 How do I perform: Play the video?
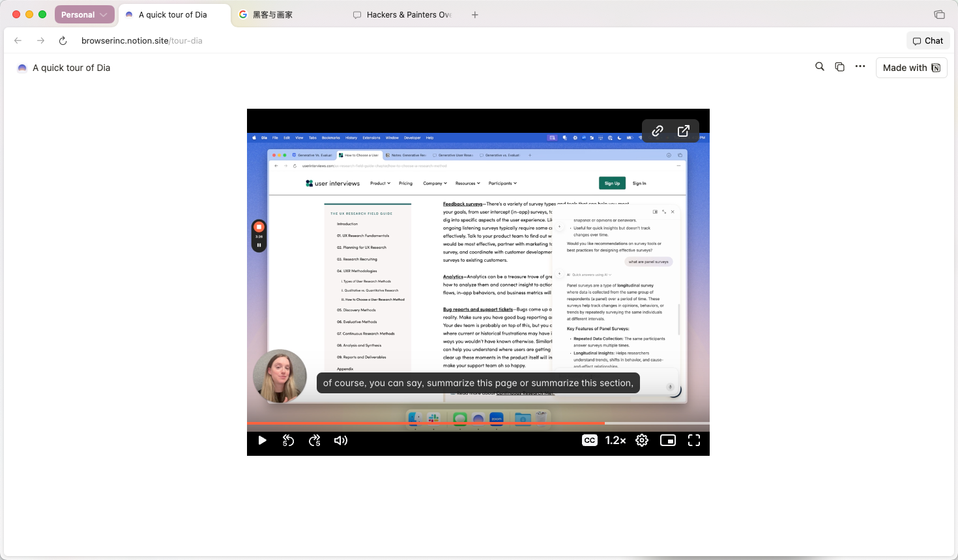tap(262, 440)
